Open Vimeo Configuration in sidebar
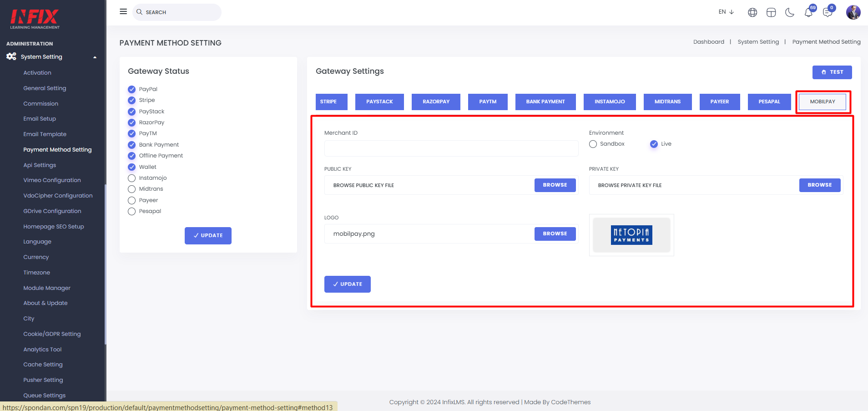This screenshot has height=411, width=868. tap(52, 180)
